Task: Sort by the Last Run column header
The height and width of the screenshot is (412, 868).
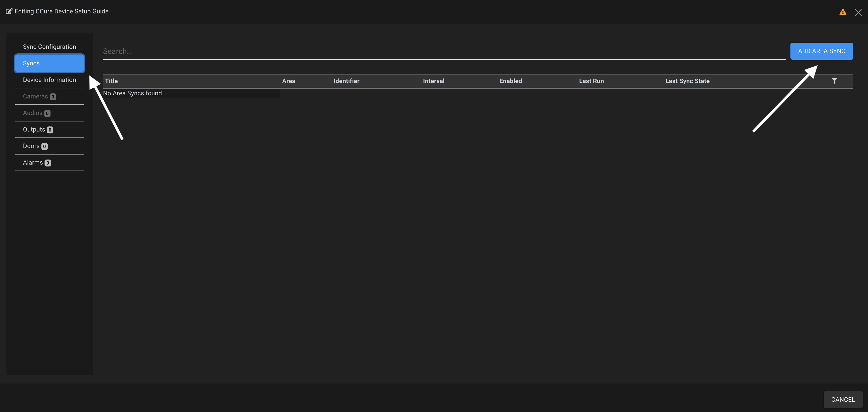Action: click(591, 81)
